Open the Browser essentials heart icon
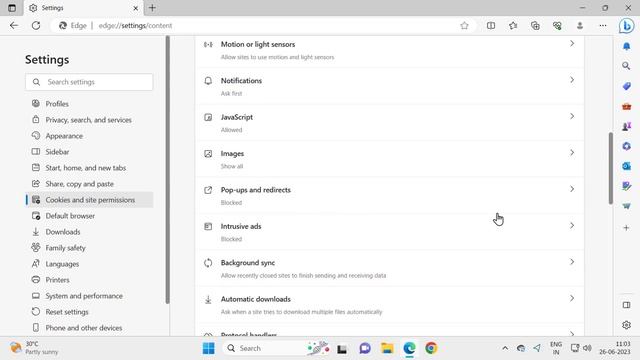 pos(557,26)
